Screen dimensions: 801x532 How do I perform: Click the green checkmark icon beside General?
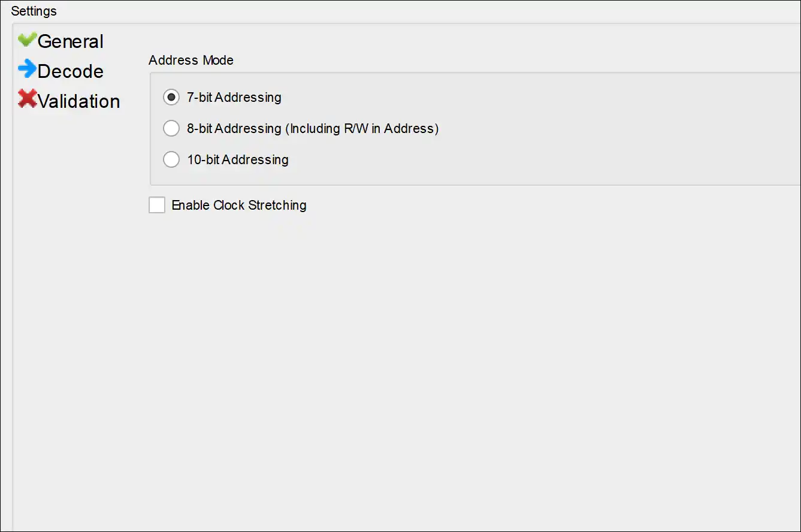coord(27,40)
